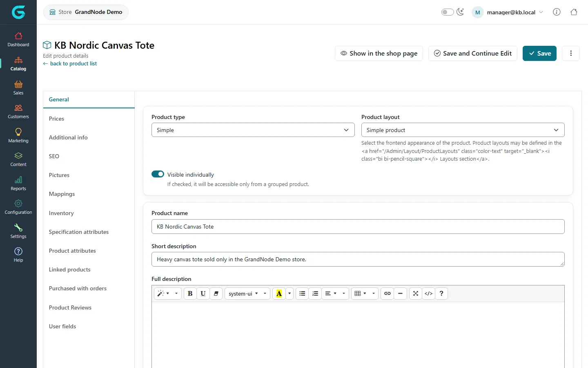Open code view in the editor
The image size is (588, 368).
pyautogui.click(x=428, y=294)
